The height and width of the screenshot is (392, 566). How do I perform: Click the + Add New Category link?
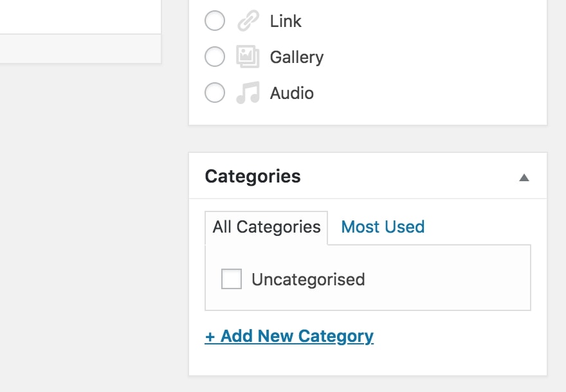289,336
